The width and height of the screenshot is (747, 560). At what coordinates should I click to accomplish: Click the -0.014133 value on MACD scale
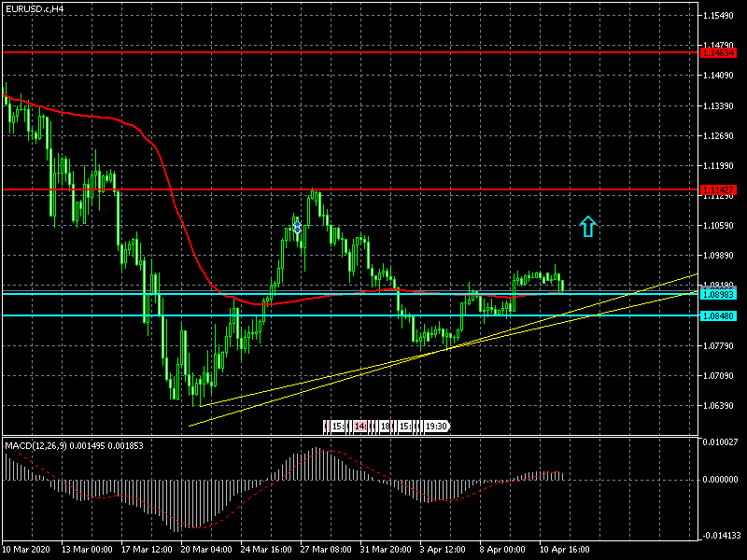click(722, 536)
